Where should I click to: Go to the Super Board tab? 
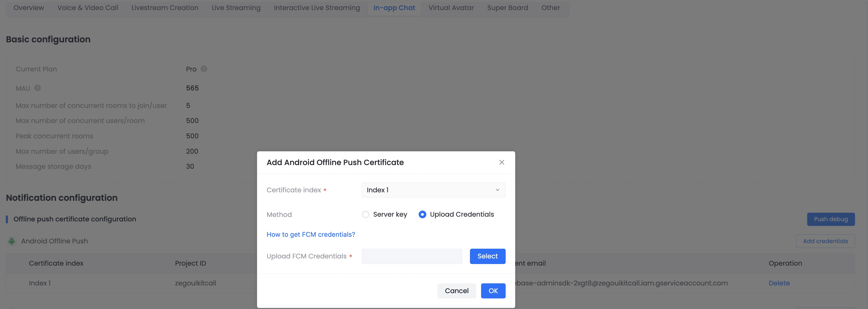tap(508, 8)
